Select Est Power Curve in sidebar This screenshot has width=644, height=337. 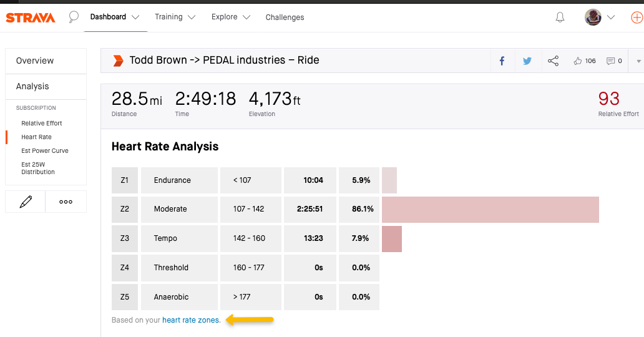pos(45,151)
